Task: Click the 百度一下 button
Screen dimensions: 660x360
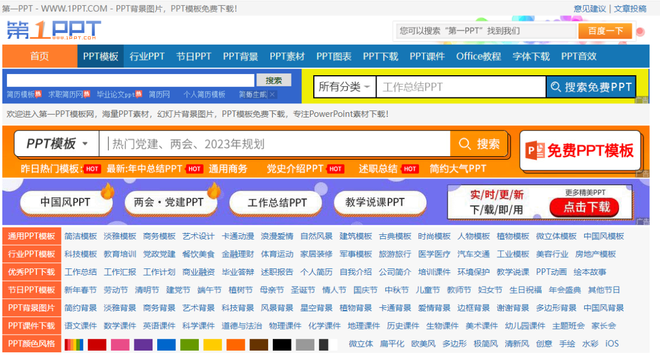Action: pos(605,31)
